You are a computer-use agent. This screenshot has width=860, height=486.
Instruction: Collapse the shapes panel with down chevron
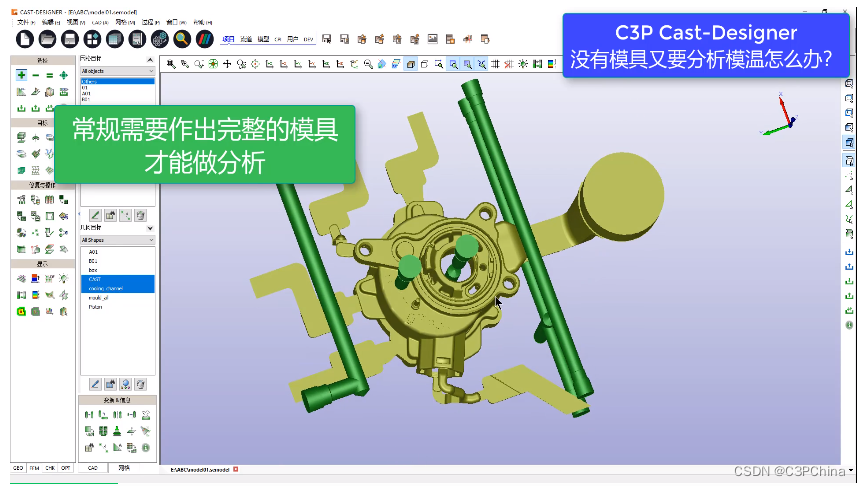(x=150, y=228)
